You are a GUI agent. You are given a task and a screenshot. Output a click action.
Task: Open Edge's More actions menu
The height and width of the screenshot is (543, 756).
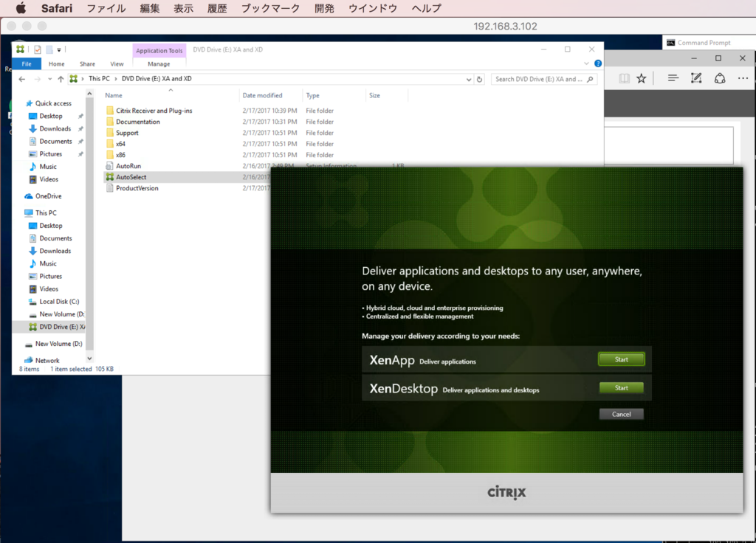743,78
